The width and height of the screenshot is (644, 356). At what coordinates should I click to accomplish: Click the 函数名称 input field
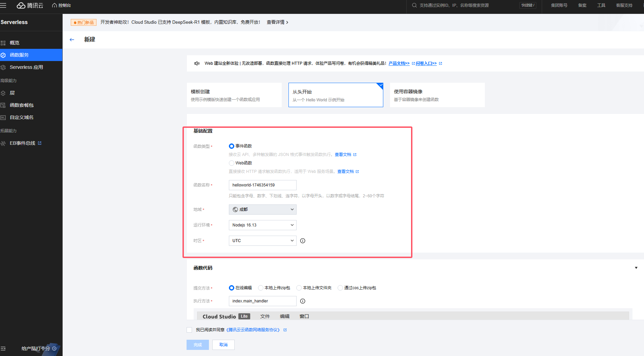pos(262,185)
